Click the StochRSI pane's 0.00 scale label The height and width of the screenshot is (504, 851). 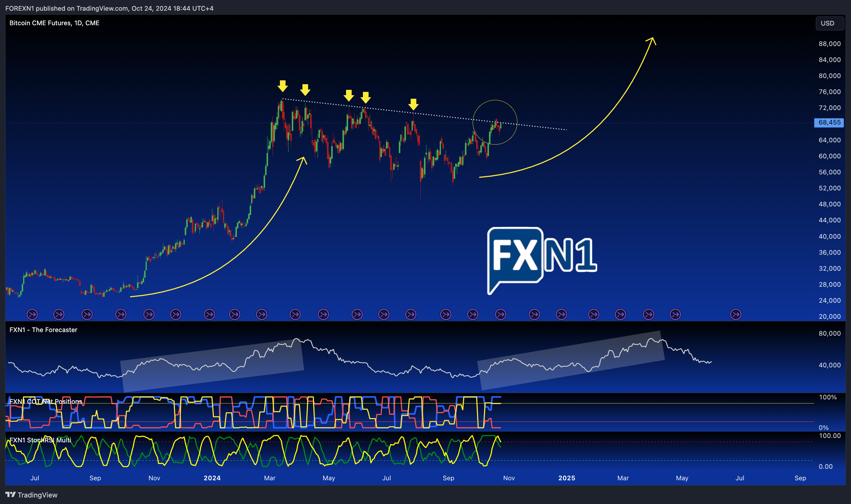tap(825, 467)
